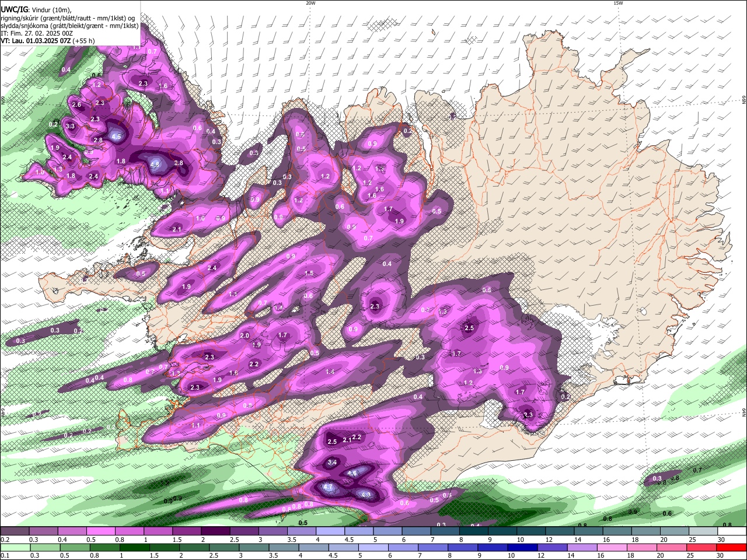The image size is (747, 560).
Task: Click the lower-row "9" legend label
Action: pos(479,555)
